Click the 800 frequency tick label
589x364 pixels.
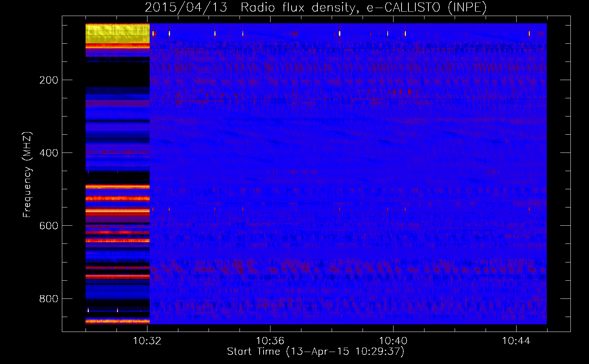(x=49, y=299)
